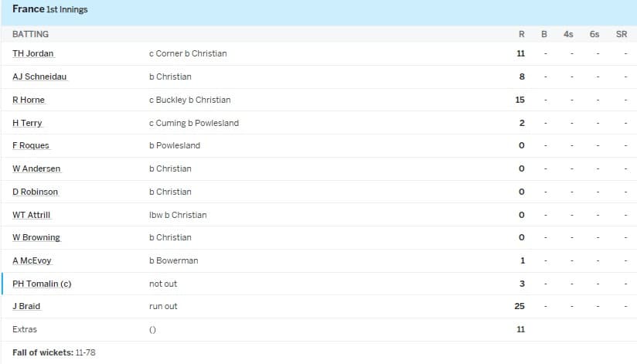
Task: Open W Andersen's profile link
Action: tap(36, 168)
